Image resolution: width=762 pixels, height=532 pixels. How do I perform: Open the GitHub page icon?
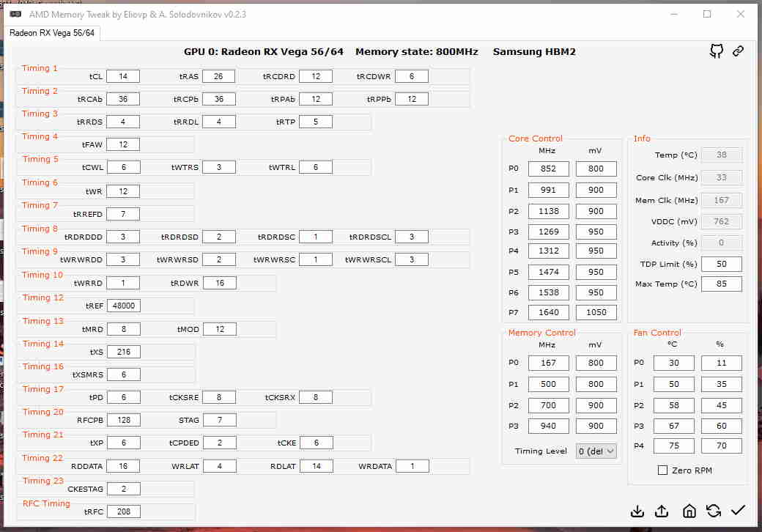pos(717,51)
